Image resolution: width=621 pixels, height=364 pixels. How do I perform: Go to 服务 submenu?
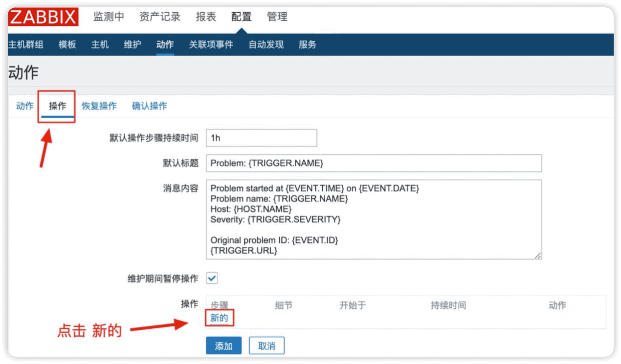(308, 44)
